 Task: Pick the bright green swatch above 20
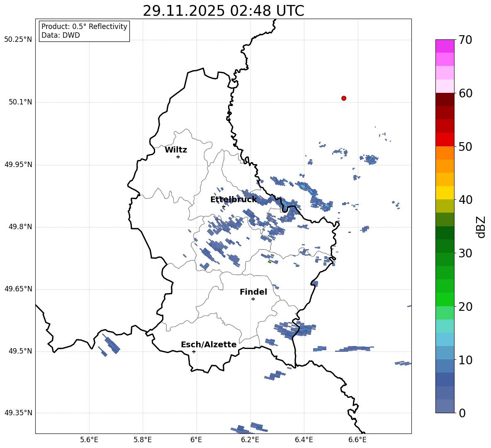[445, 299]
